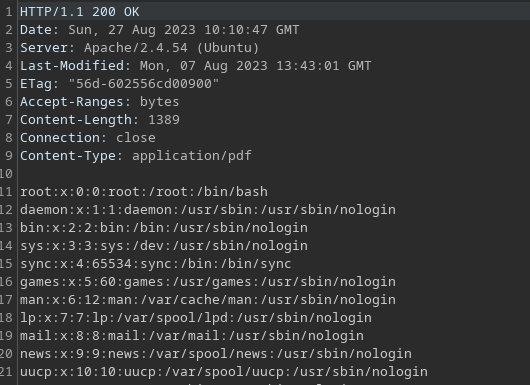The height and width of the screenshot is (385, 530).
Task: Click the games user entry line
Action: (208, 282)
